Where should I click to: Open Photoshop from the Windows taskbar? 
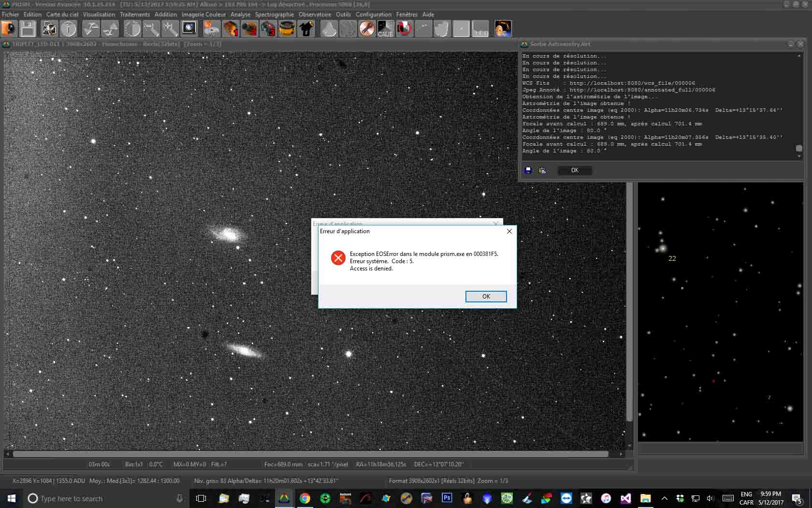pos(447,498)
